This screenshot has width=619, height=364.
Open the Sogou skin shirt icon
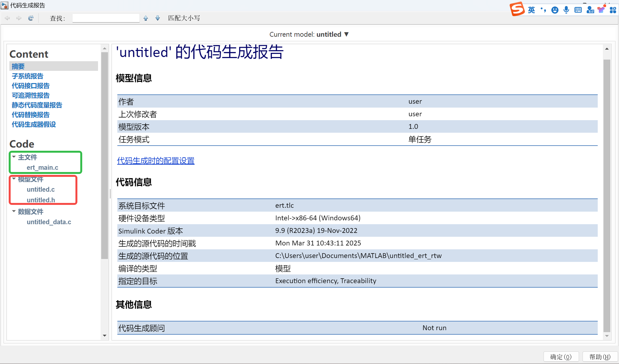pos(601,9)
